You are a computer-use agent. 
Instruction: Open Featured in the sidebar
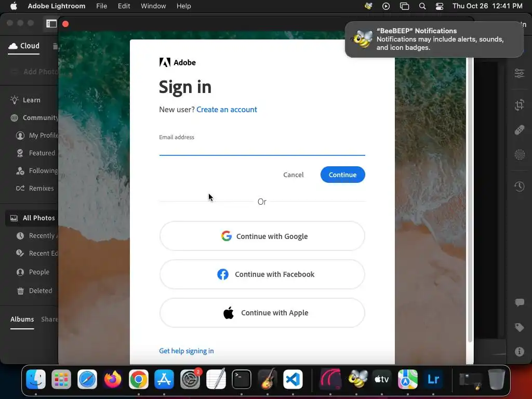coord(37,153)
